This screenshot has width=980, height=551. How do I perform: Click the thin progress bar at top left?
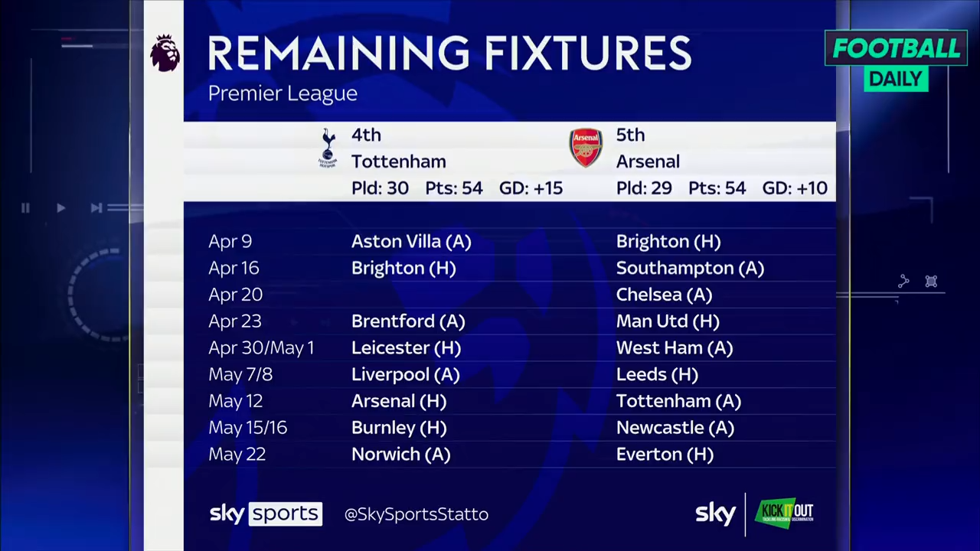[x=77, y=45]
